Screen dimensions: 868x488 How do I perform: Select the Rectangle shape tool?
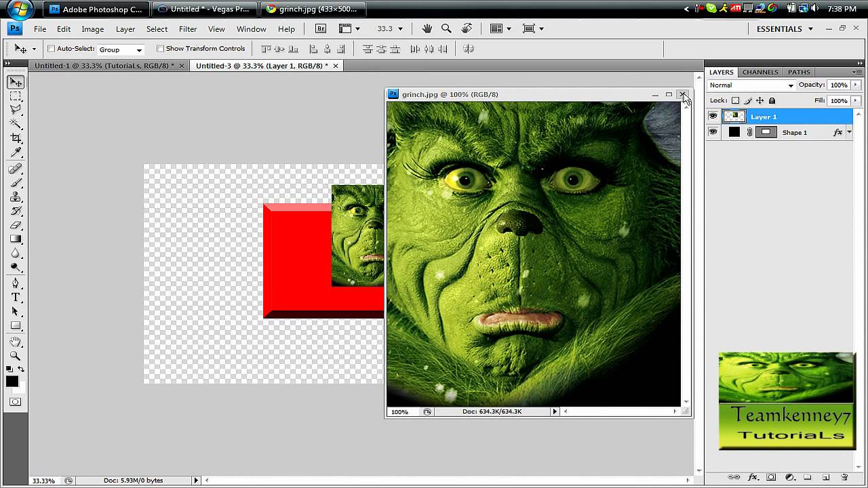[16, 325]
